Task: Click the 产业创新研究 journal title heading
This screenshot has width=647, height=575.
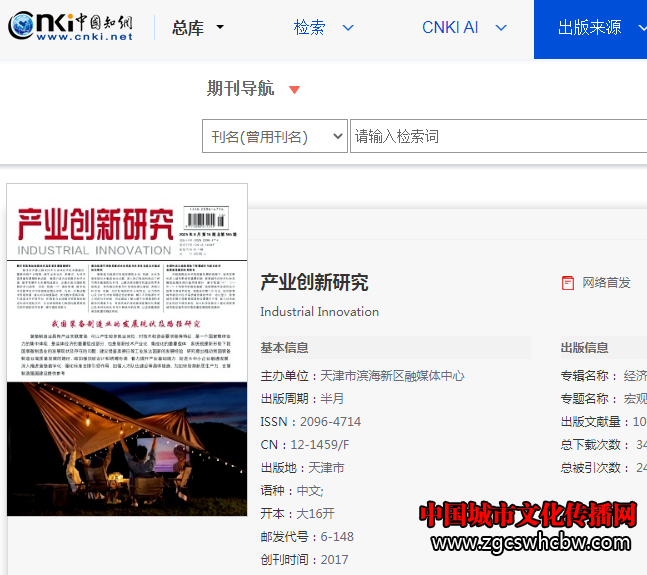Action: [x=314, y=282]
